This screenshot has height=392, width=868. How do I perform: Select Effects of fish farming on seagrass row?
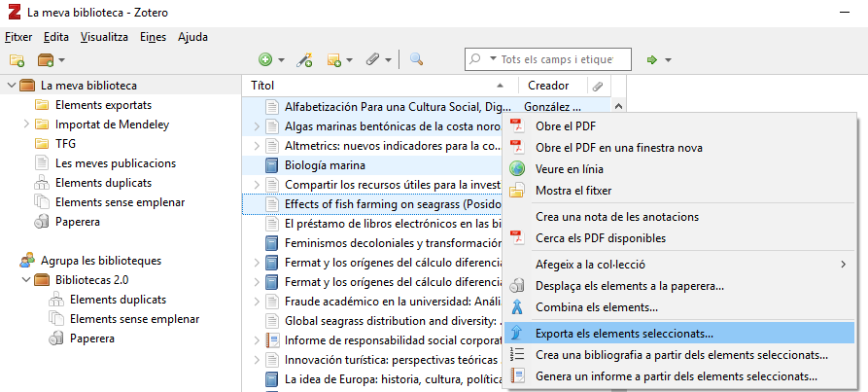373,203
